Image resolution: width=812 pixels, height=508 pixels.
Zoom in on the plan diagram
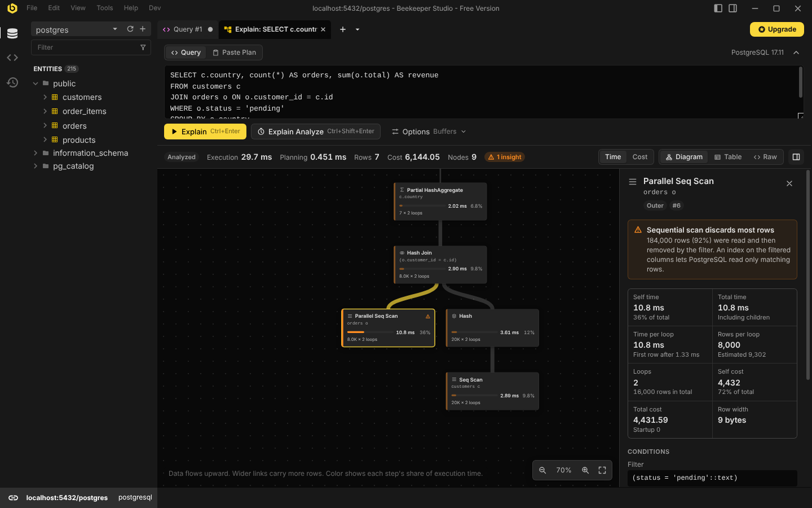(585, 470)
